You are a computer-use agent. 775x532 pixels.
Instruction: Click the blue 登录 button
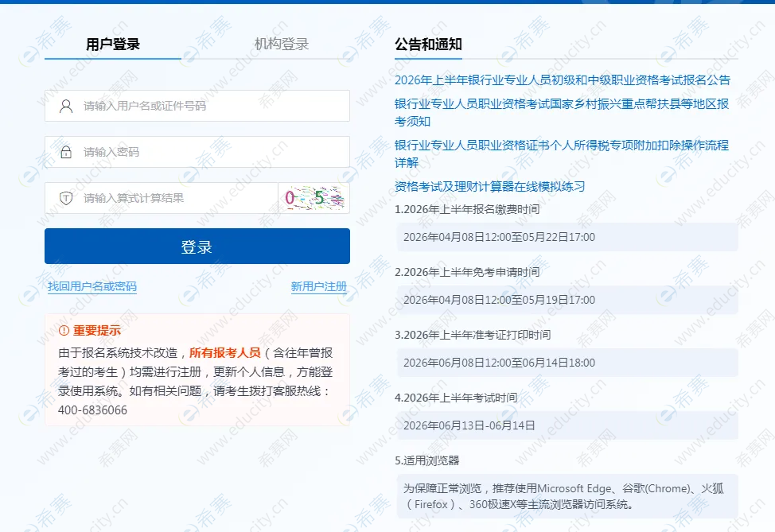(197, 246)
